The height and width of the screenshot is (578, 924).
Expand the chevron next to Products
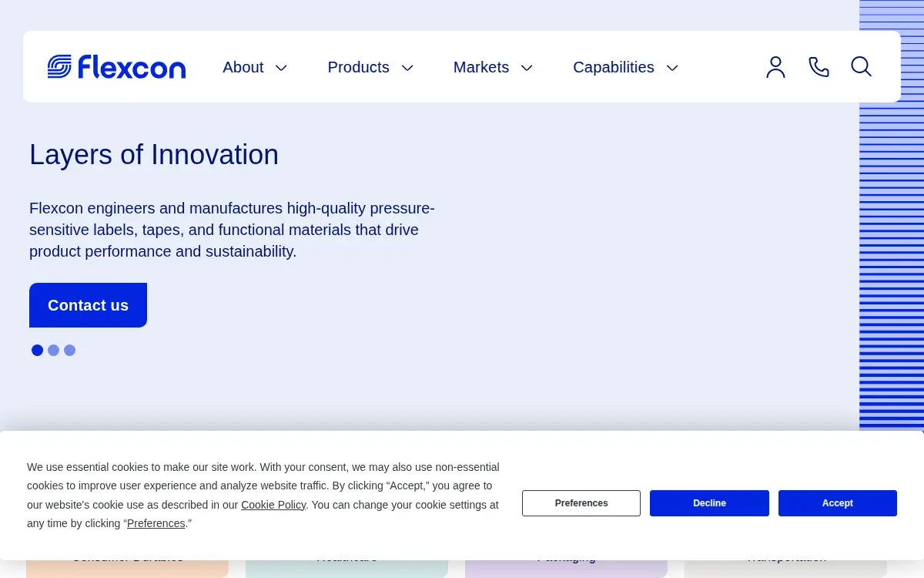pyautogui.click(x=408, y=68)
